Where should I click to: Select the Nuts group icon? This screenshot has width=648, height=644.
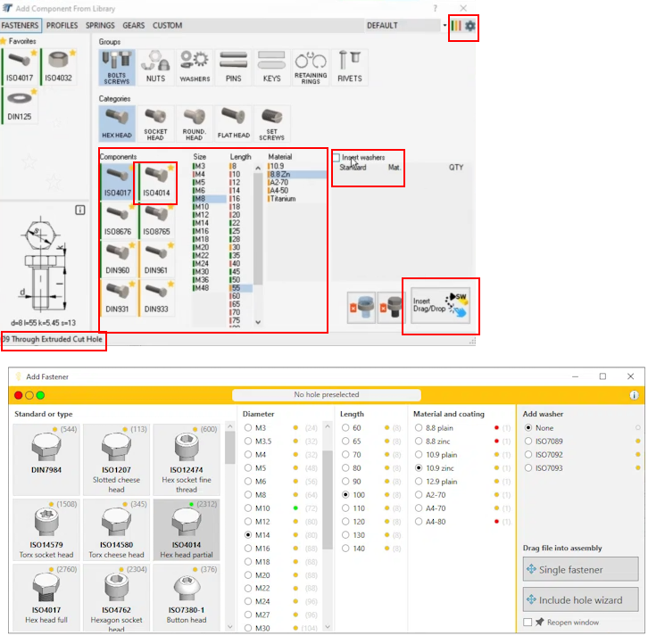tap(155, 65)
